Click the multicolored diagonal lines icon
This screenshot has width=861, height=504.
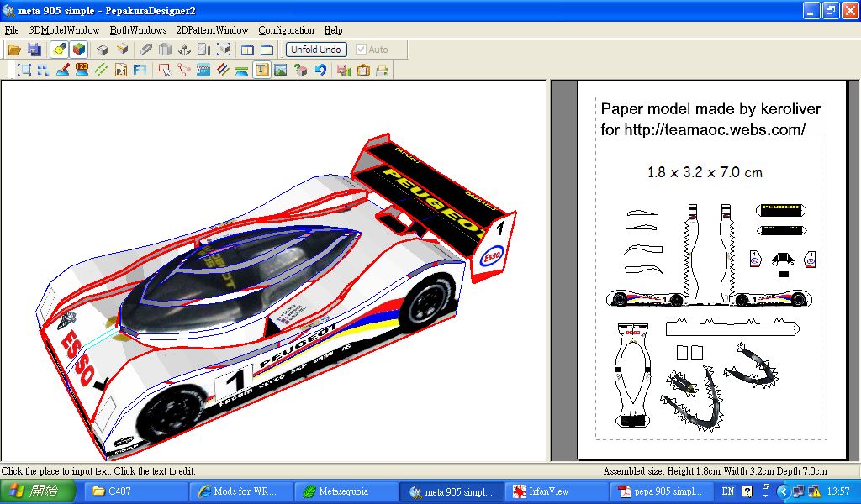coord(222,71)
